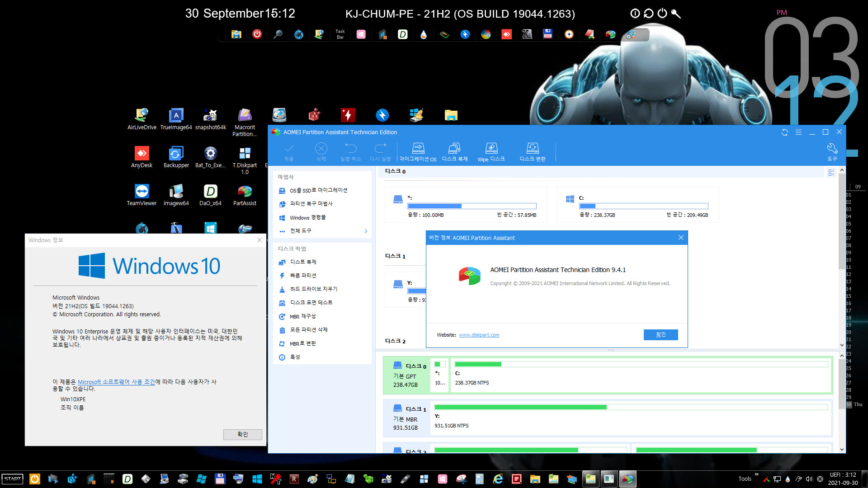The height and width of the screenshot is (488, 868).
Task: Click the disabled Apply toolbar button
Action: click(x=289, y=152)
